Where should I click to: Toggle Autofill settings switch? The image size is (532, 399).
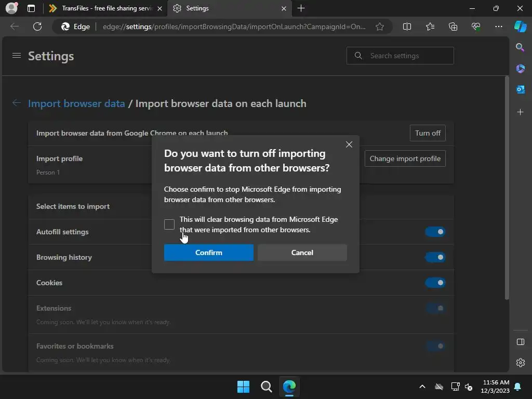(x=435, y=232)
